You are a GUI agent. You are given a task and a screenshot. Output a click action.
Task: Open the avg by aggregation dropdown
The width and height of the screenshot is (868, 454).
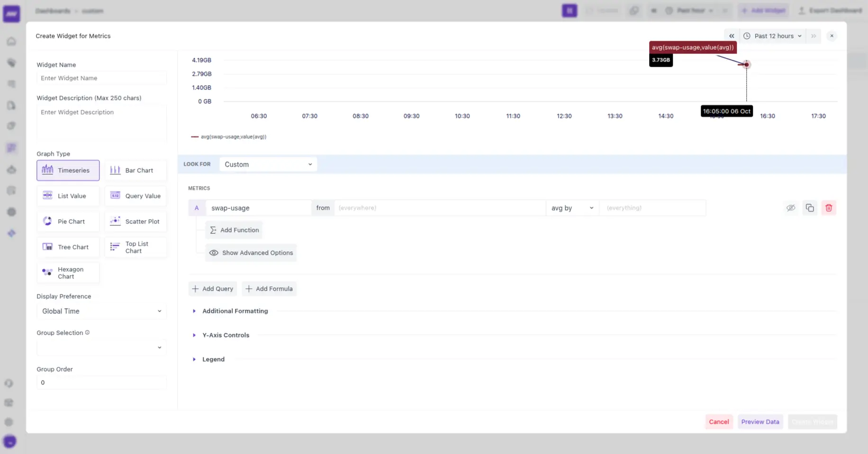point(571,207)
